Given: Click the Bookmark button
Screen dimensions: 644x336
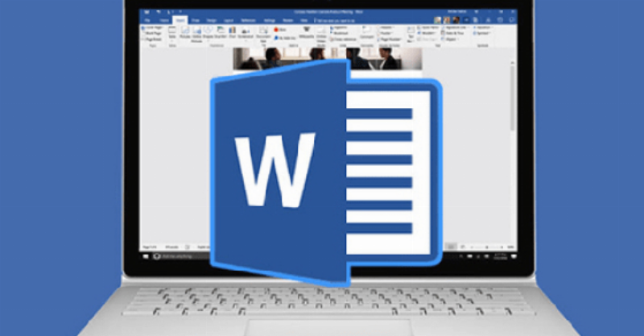Looking at the screenshot, I should click(339, 33).
